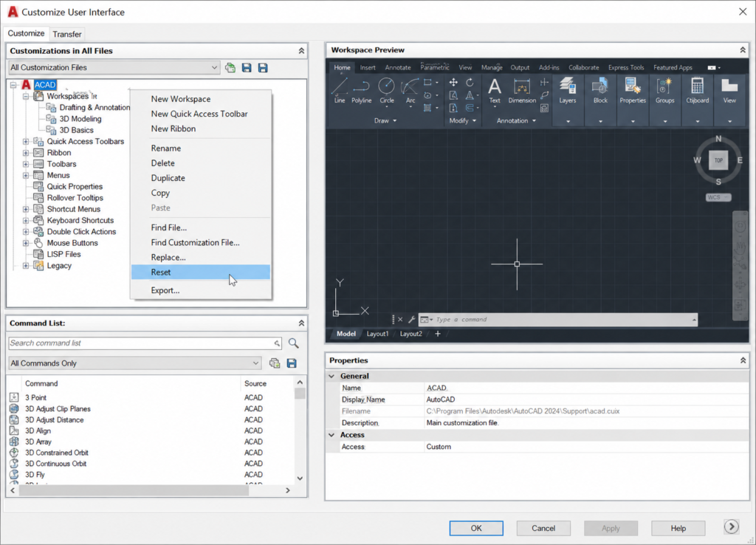Expand the Ribbon tree node

(x=26, y=152)
